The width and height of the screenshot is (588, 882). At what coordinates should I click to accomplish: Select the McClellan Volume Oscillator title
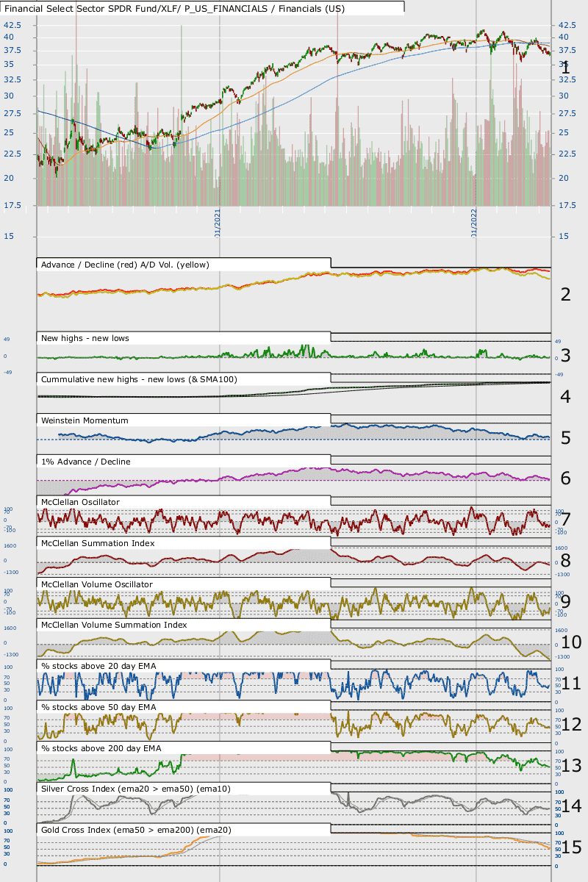tap(97, 584)
